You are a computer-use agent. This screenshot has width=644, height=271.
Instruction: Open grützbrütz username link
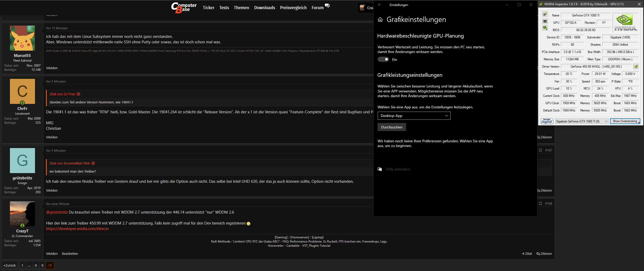pyautogui.click(x=22, y=178)
